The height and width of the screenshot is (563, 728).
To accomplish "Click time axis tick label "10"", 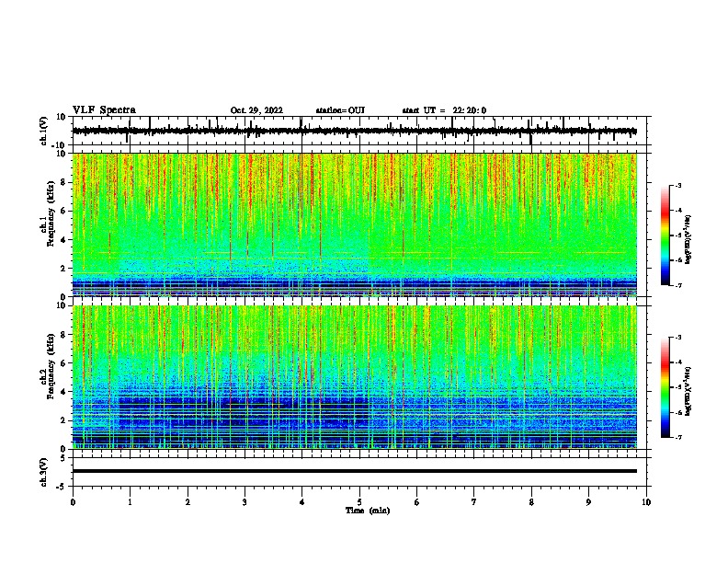I will click(646, 502).
